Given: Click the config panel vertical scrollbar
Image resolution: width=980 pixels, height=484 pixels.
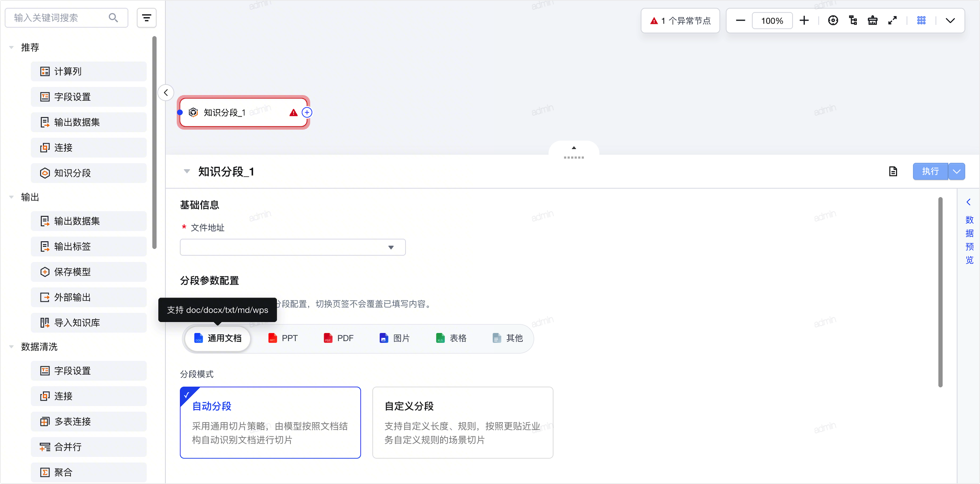Looking at the screenshot, I should tap(940, 292).
